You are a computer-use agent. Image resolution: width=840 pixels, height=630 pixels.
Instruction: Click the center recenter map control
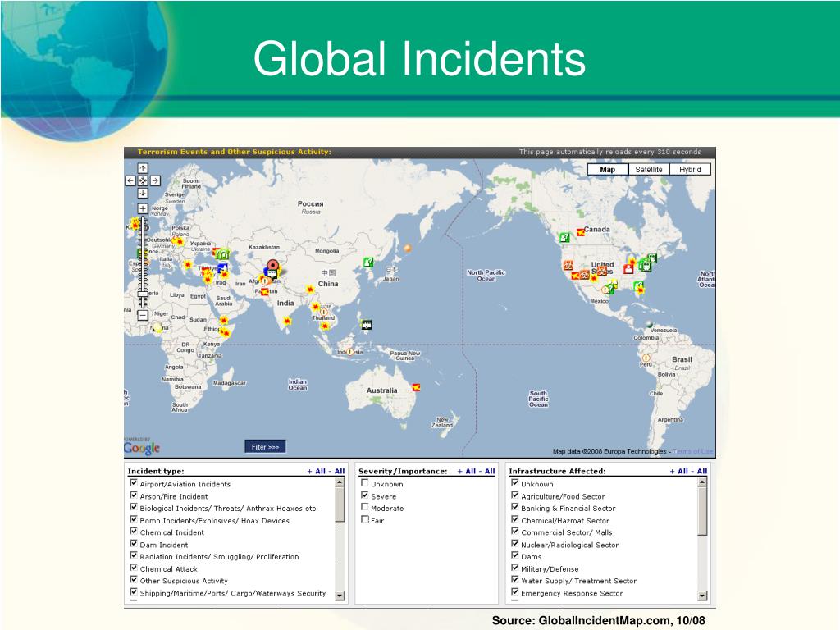coord(143,180)
